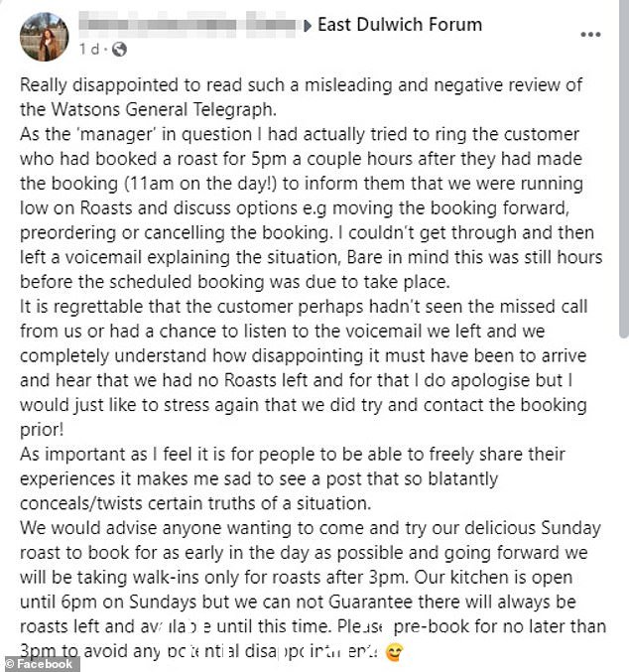The image size is (629, 672).
Task: Click the arrow icon before East Dulwich Forum
Action: [x=307, y=26]
